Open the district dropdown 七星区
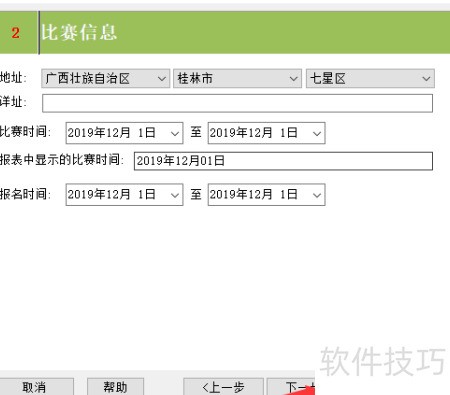The image size is (450, 395). [370, 79]
